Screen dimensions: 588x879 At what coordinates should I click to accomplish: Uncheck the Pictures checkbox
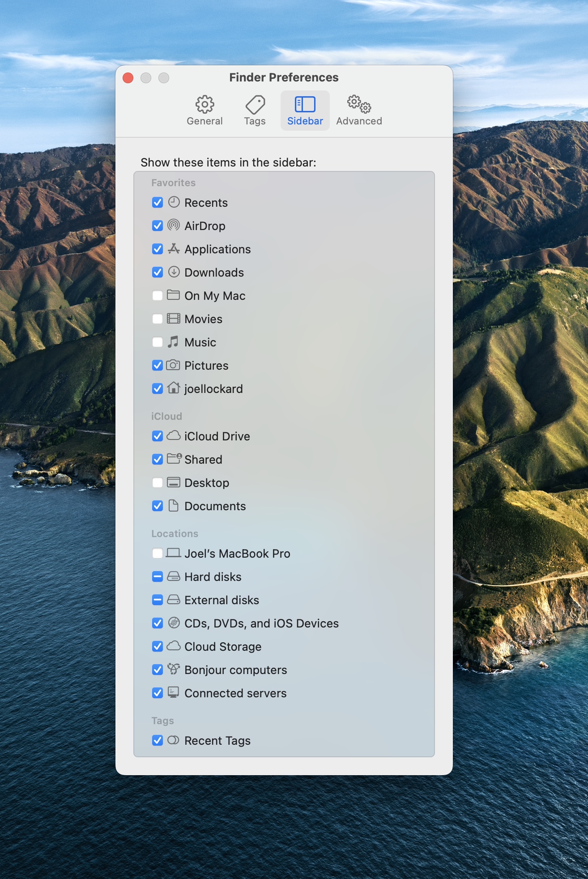[x=158, y=365]
